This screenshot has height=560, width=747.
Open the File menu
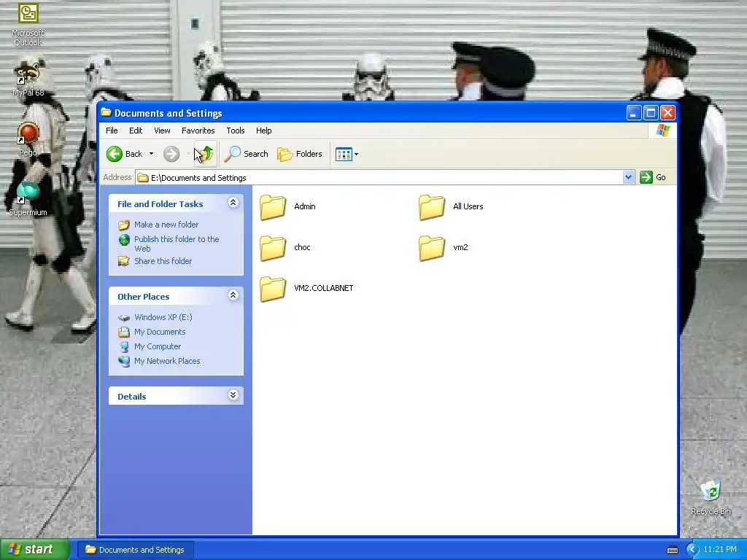[112, 131]
